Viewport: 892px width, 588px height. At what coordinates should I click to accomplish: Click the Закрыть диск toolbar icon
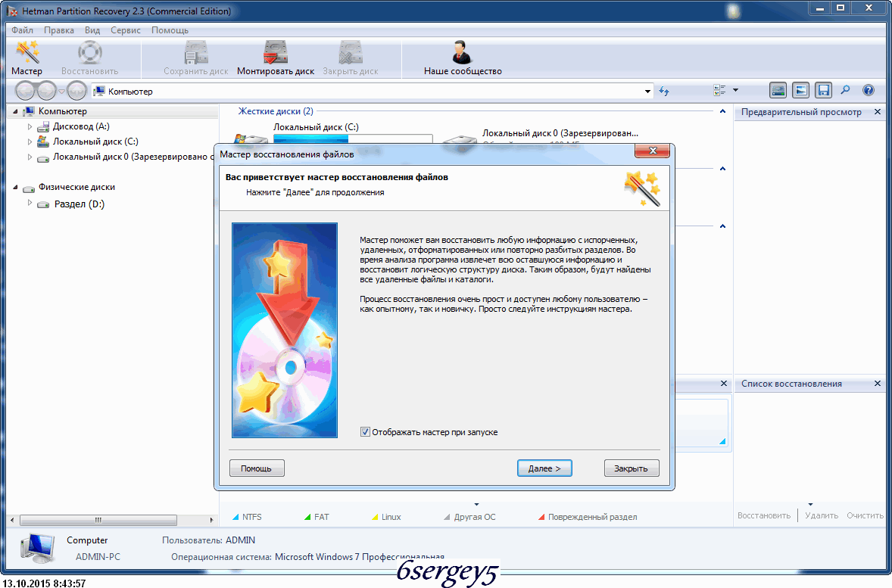[351, 53]
